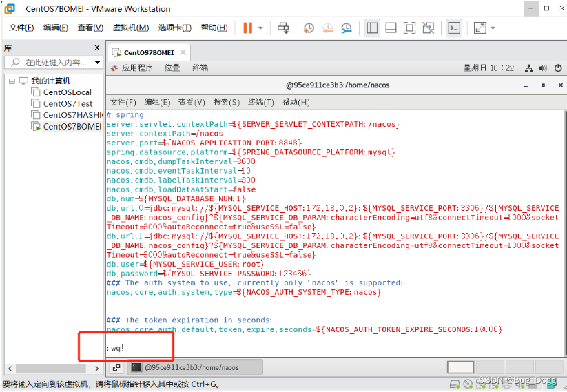Click the hard disk status icon
The height and width of the screenshot is (392, 567).
[x=455, y=384]
